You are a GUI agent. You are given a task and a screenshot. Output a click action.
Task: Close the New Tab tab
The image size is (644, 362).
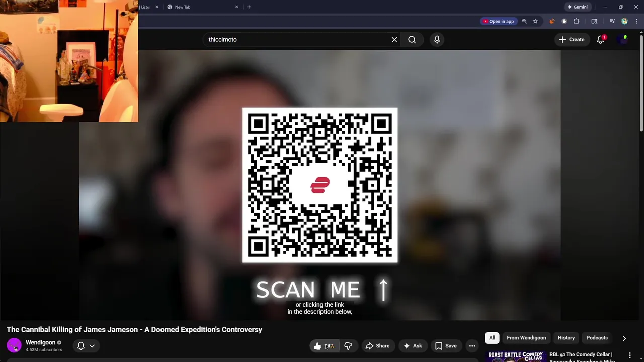[x=236, y=7]
